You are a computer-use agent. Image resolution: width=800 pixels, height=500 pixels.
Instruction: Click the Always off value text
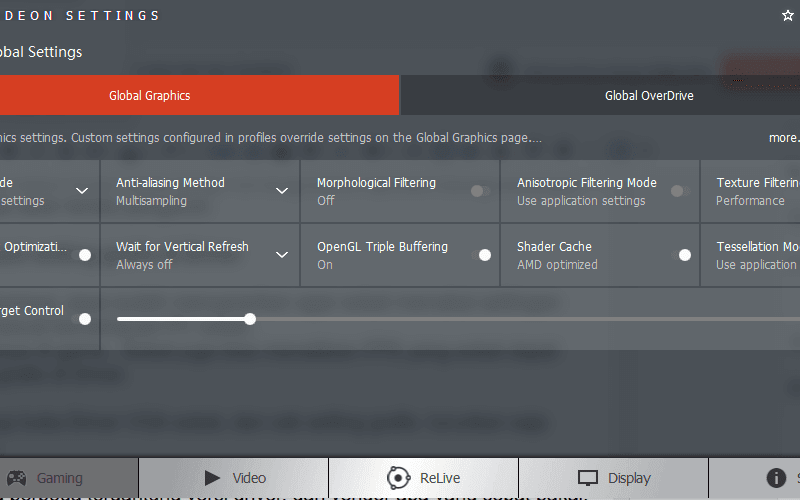pyautogui.click(x=144, y=264)
